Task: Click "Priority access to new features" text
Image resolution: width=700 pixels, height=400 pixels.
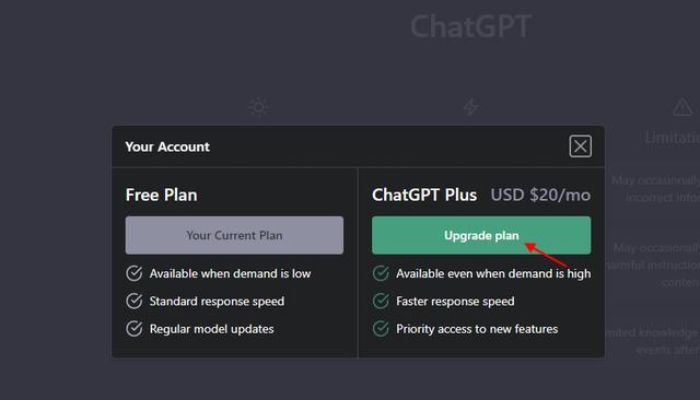Action: 477,329
